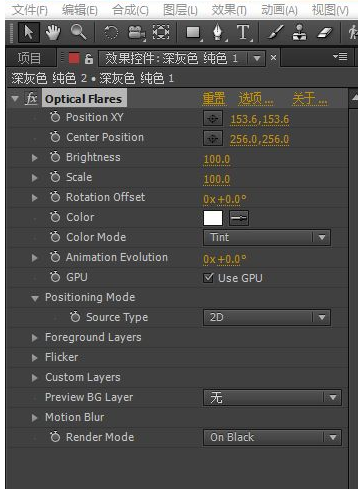The width and height of the screenshot is (364, 494).
Task: Toggle stopwatch for Render Mode
Action: [x=55, y=437]
